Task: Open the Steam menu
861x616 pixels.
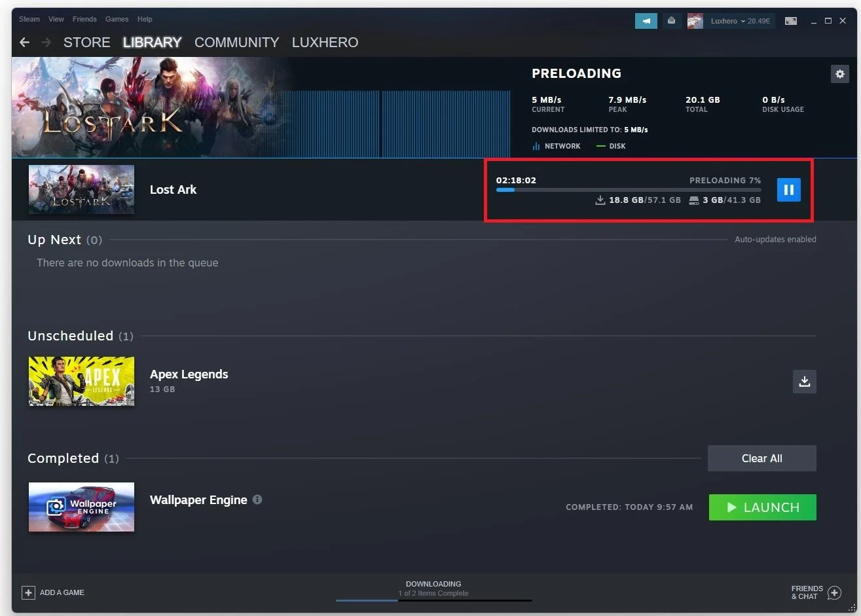Action: point(29,19)
